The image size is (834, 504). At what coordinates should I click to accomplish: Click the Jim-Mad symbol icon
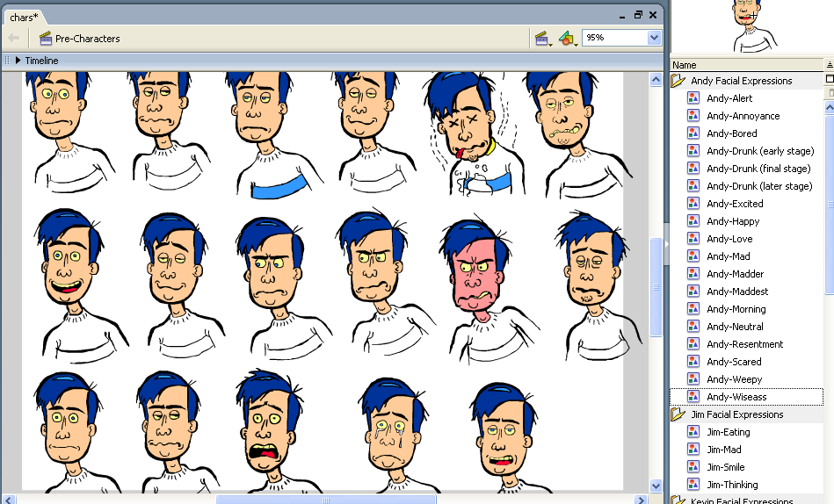point(693,450)
